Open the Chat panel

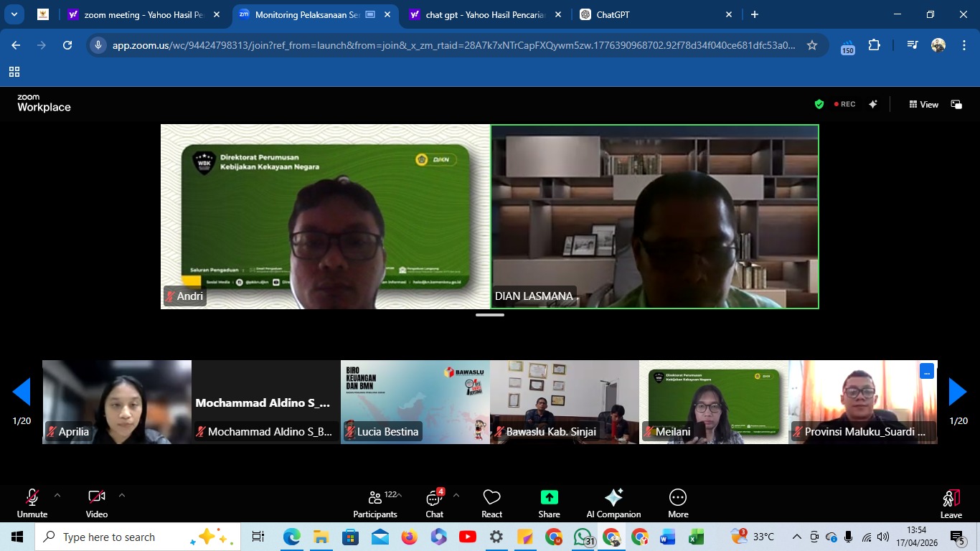(x=434, y=504)
